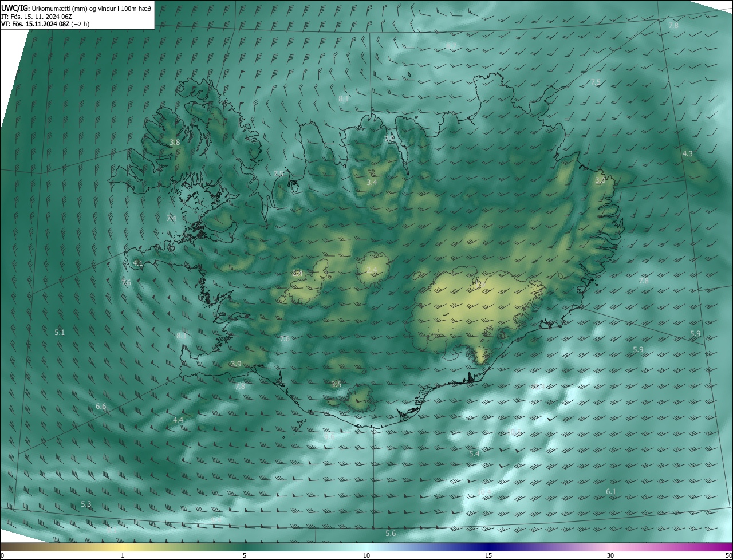733x560 pixels.
Task: Click the 4.4 value on the map
Action: tap(178, 420)
